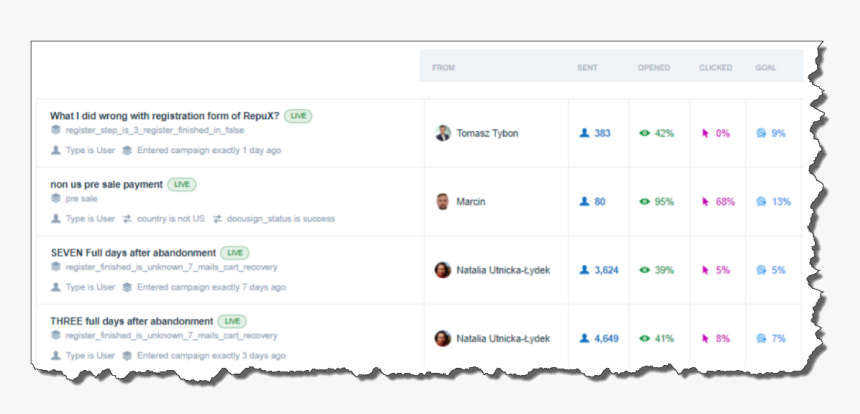Click Marcin's avatar photo
The width and height of the screenshot is (860, 414).
tap(443, 201)
